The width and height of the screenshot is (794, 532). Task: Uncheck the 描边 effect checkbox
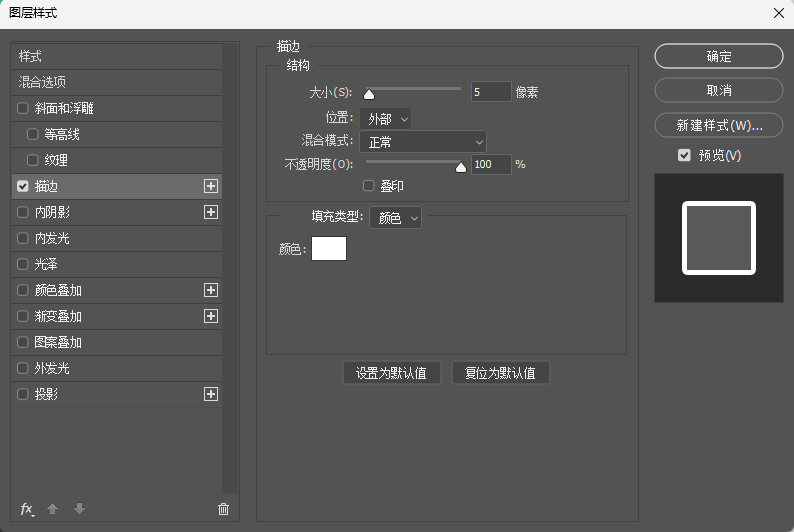23,186
